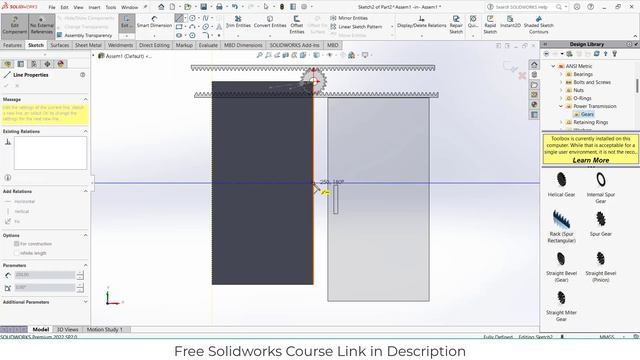The height and width of the screenshot is (360, 640).
Task: Click Convert Entities tool
Action: pyautogui.click(x=270, y=22)
